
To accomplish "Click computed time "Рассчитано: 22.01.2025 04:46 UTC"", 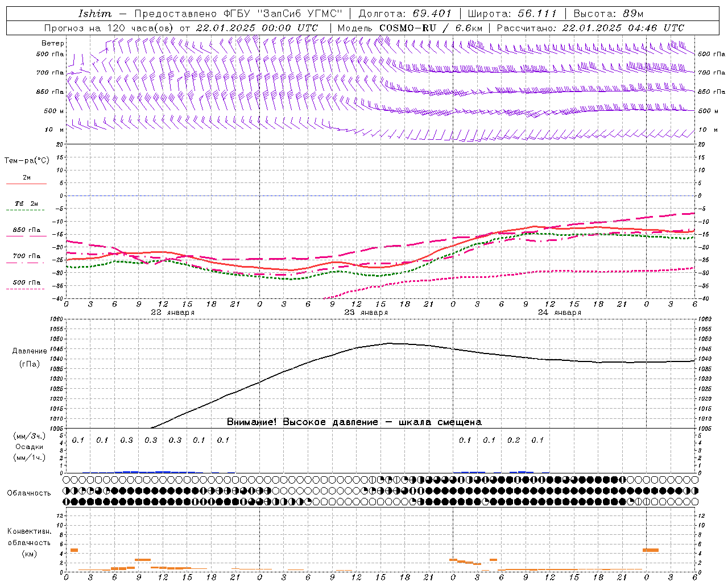I will point(590,28).
